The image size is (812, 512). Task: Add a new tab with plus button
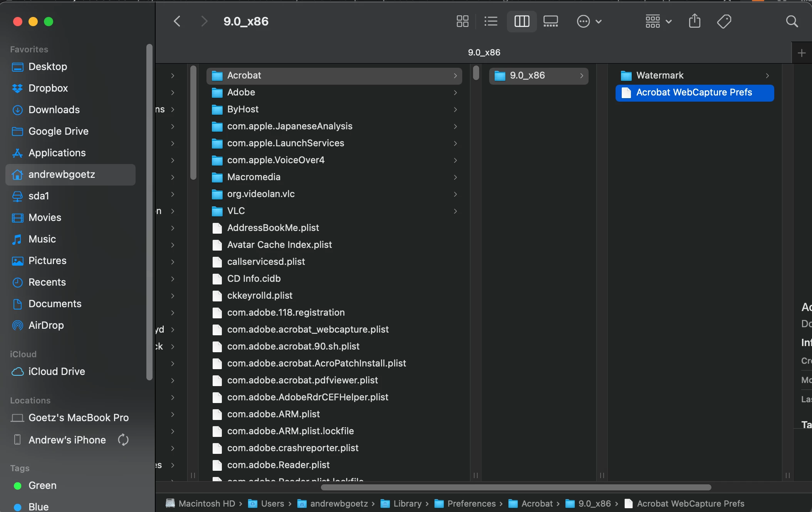pyautogui.click(x=802, y=53)
